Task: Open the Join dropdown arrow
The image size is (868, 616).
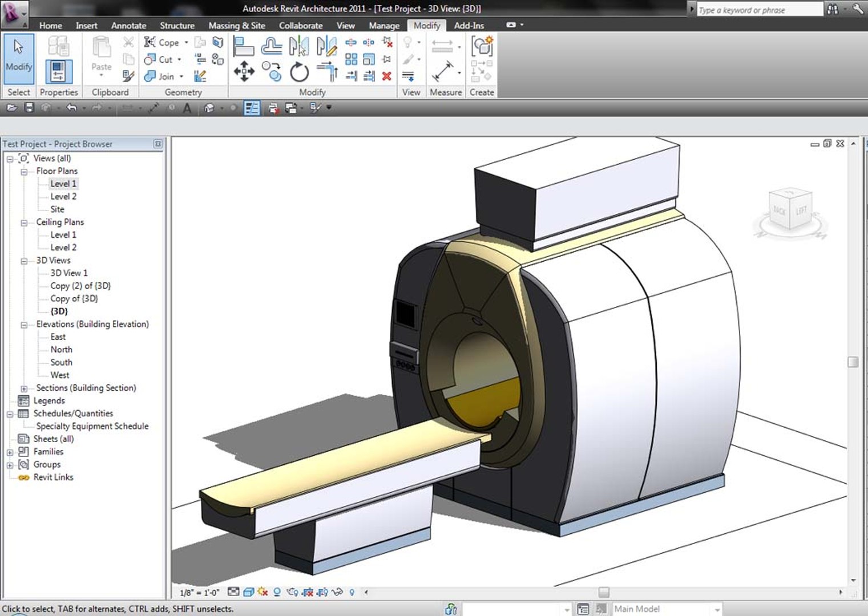Action: 181,76
